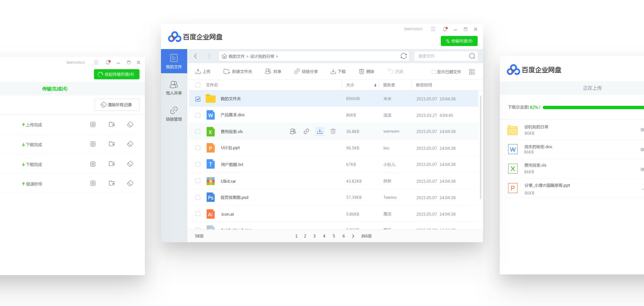Viewport: 644px width, 306px height.
Task: Select the transfer complete (4) tab
Action: pyautogui.click(x=55, y=89)
